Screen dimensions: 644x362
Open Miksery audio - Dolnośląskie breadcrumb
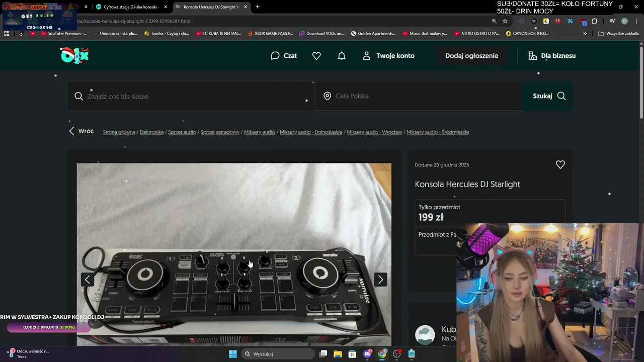pyautogui.click(x=311, y=132)
